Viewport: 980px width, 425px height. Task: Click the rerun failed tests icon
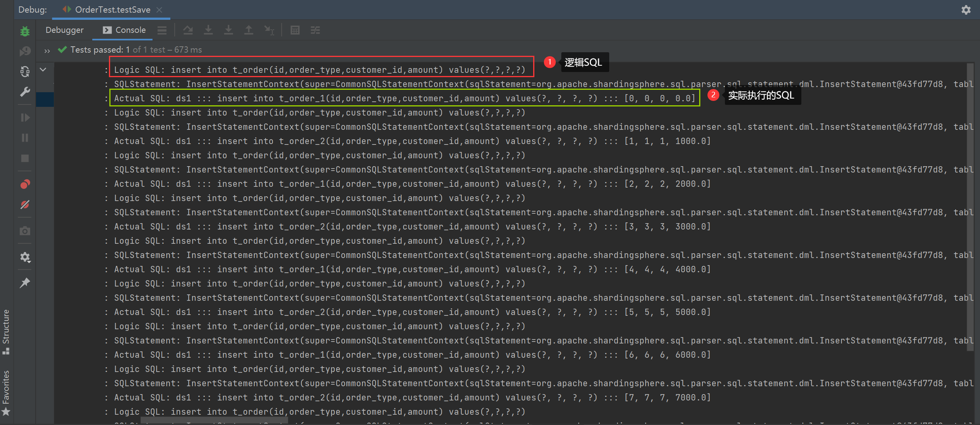[25, 51]
